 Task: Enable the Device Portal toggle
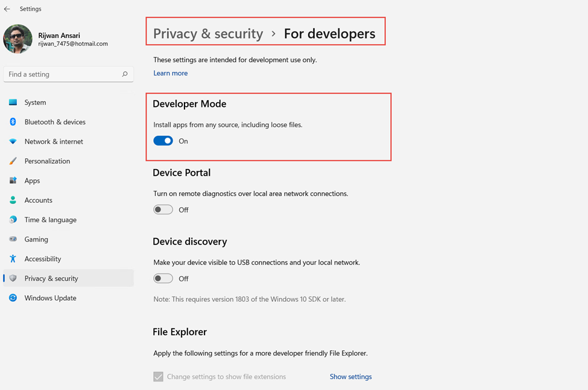pos(163,209)
